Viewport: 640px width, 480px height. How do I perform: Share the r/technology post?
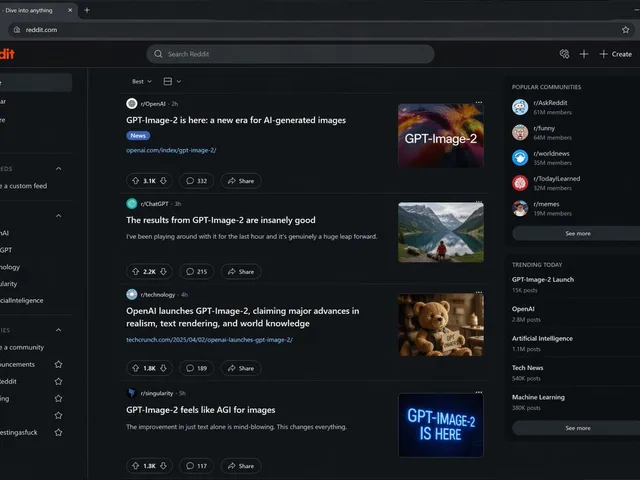[x=241, y=368]
